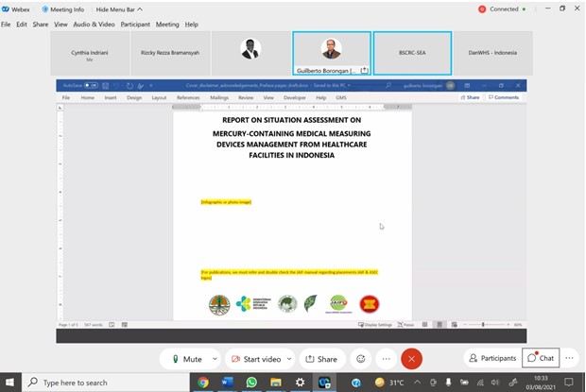Open the reactions emoji button
The height and width of the screenshot is (392, 586).
361,359
